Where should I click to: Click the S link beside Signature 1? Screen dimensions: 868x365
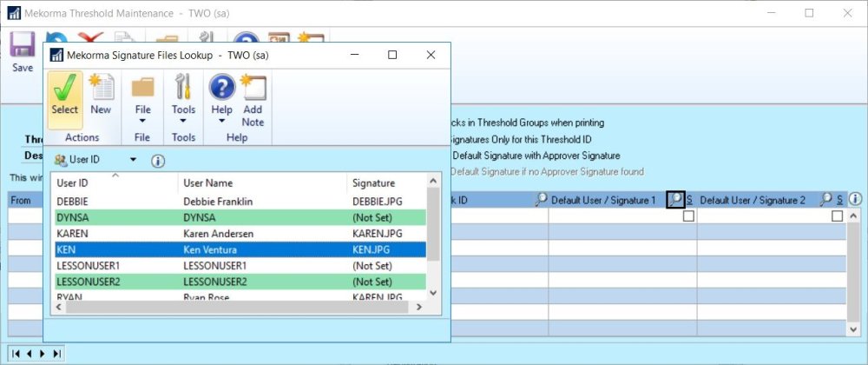pyautogui.click(x=690, y=200)
